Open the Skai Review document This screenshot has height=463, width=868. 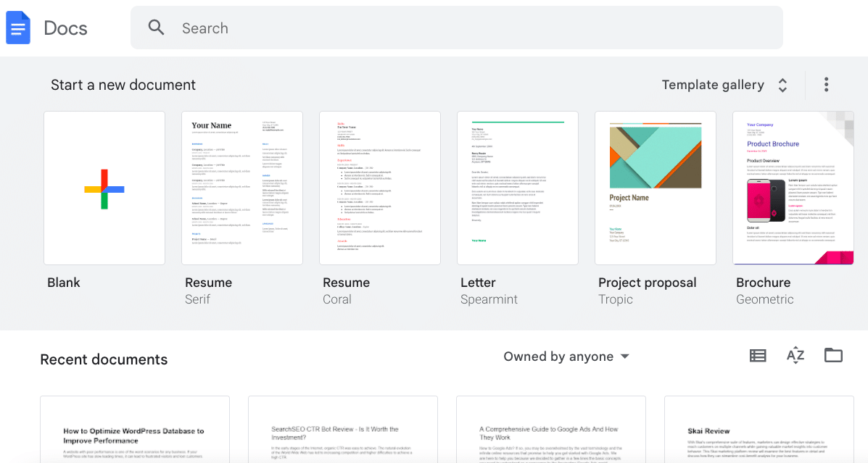[759, 429]
